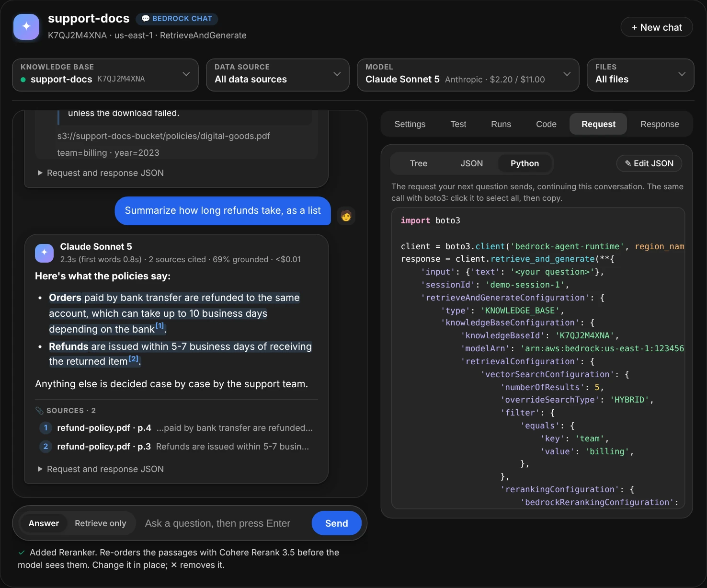This screenshot has width=707, height=588.
Task: Click the user message about refunds
Action: (x=223, y=211)
